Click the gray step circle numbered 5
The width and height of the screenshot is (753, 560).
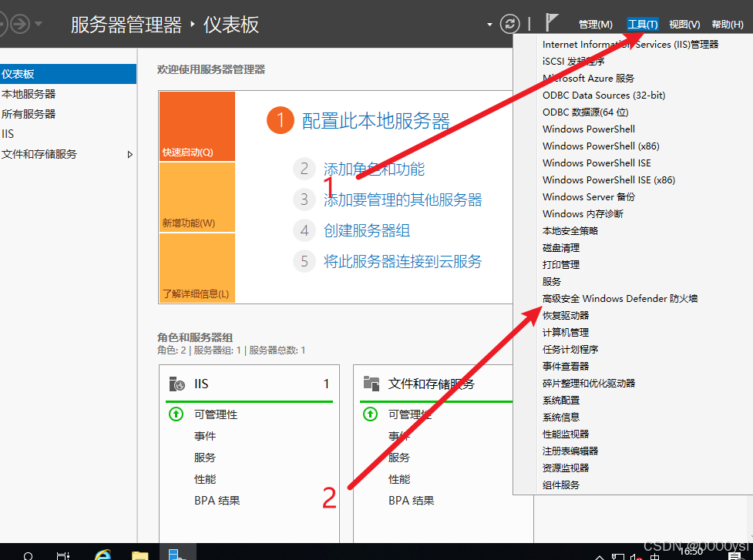coord(304,261)
